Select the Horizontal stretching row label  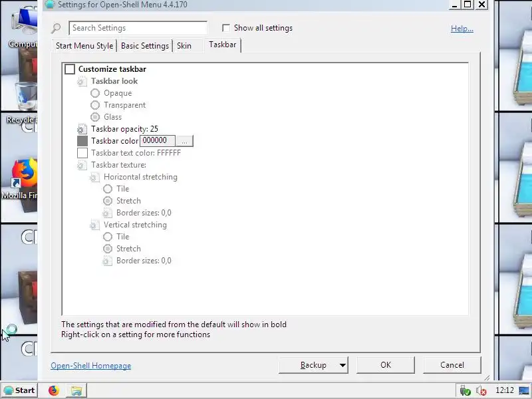pyautogui.click(x=140, y=177)
